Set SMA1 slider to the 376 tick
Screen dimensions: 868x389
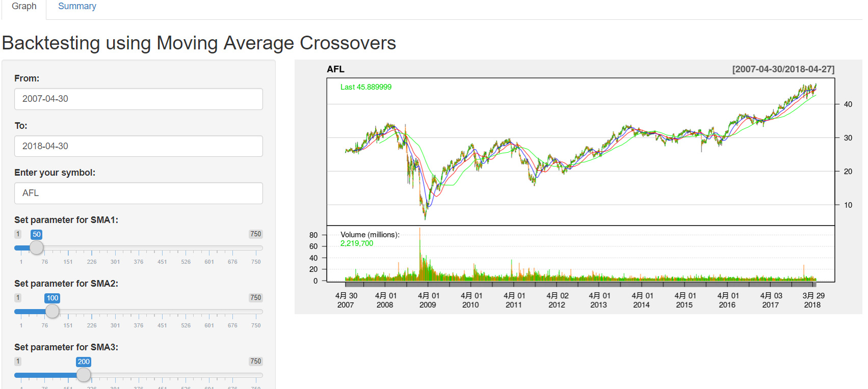click(x=139, y=248)
